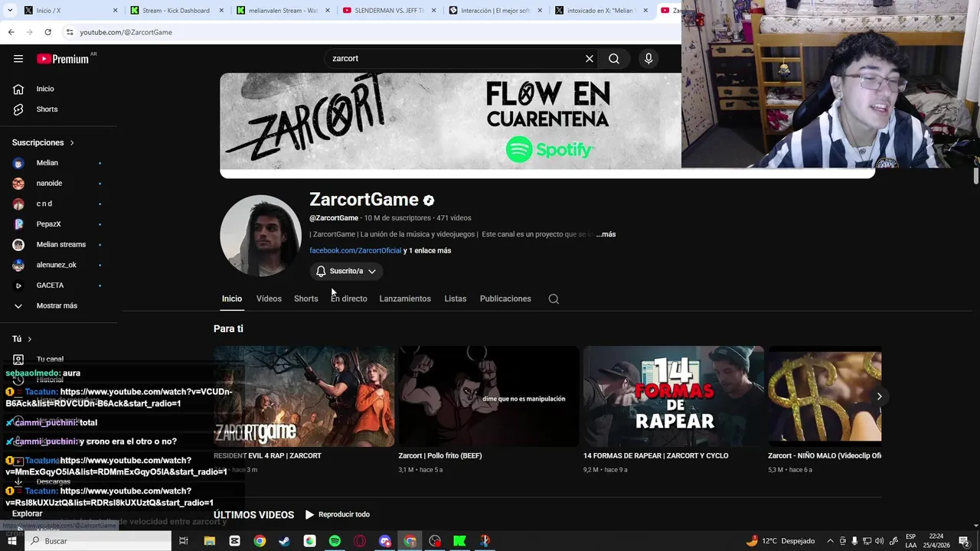Viewport: 980px width, 551px height.
Task: Select the Shorts channel tab
Action: tap(306, 298)
